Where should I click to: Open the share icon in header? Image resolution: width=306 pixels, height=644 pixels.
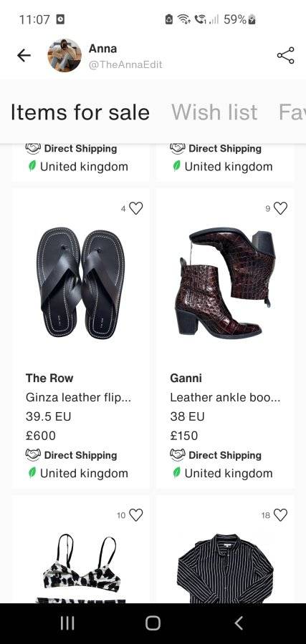coord(285,55)
